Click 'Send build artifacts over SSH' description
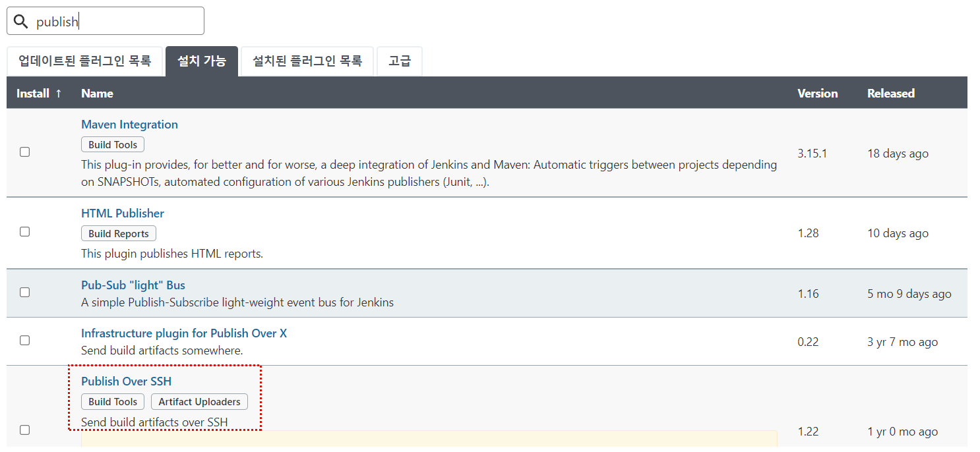 click(154, 422)
